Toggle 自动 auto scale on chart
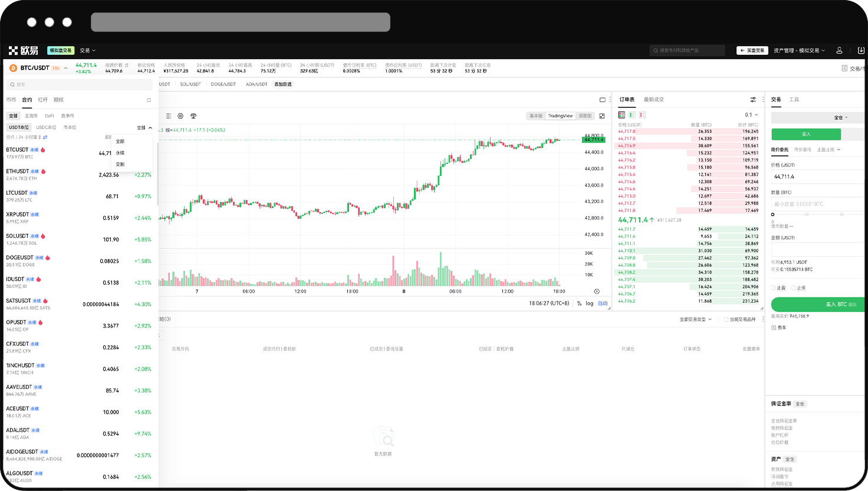Viewport: 868px width, 491px height. click(603, 303)
